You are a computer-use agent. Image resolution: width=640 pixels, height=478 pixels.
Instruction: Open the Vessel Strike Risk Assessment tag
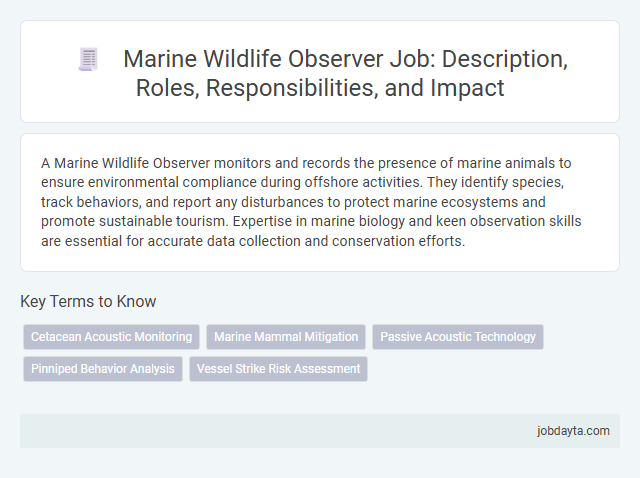pyautogui.click(x=278, y=369)
